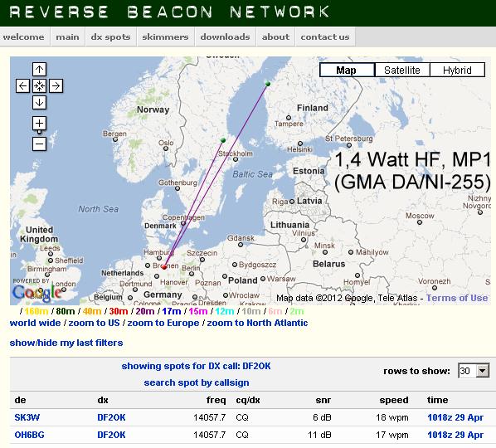The image size is (496, 448).
Task: Filter by the 160m band
Action: (36, 311)
